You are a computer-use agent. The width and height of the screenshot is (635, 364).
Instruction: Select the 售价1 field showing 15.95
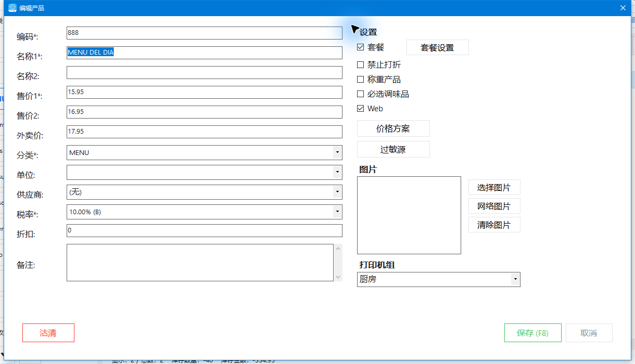pos(205,92)
